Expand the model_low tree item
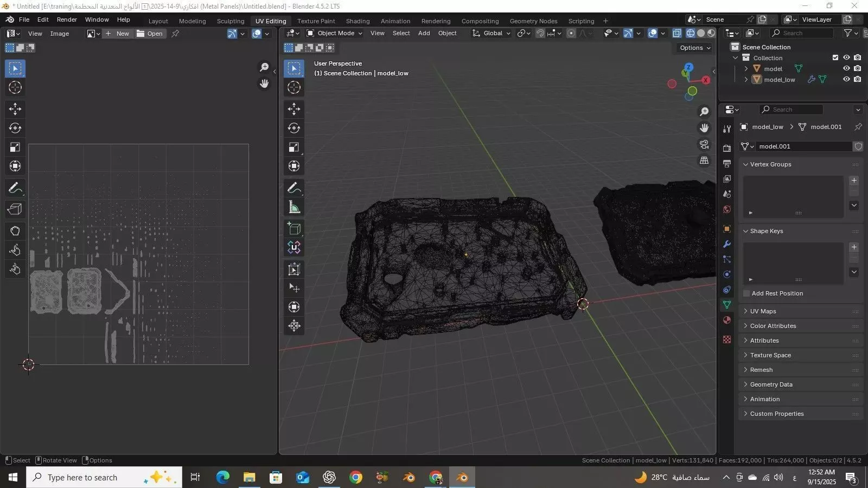The width and height of the screenshot is (868, 488). 746,79
